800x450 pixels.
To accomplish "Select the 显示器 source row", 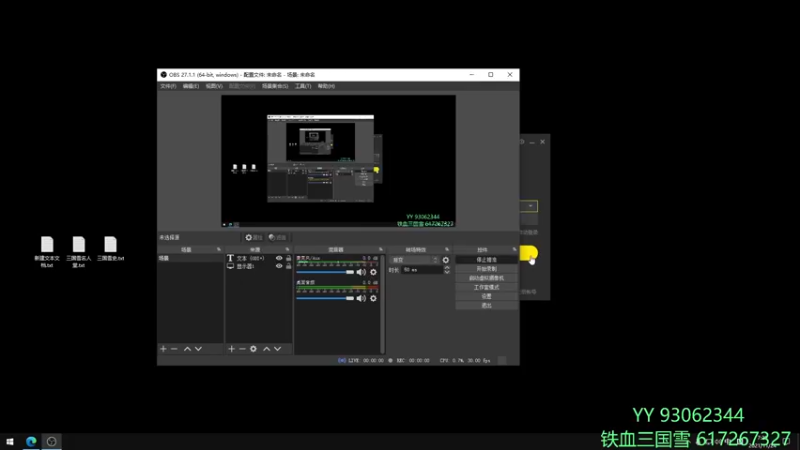I will pos(259,266).
